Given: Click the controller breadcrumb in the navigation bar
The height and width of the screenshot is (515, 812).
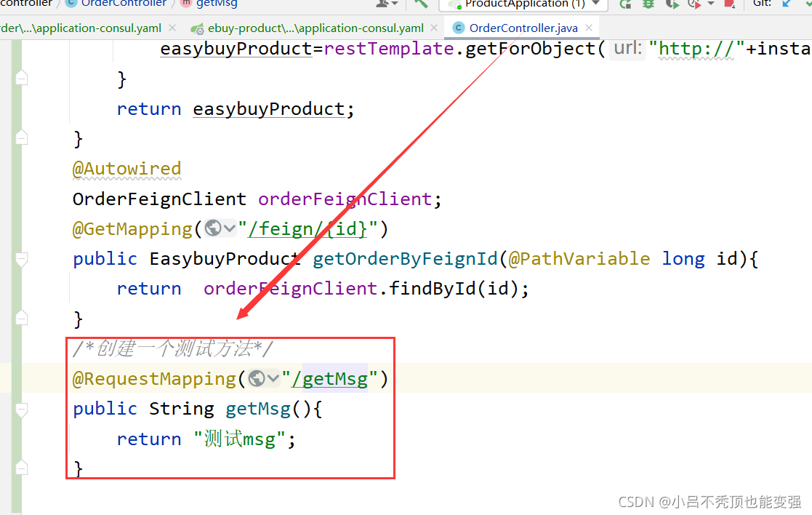Looking at the screenshot, I should [26, 4].
